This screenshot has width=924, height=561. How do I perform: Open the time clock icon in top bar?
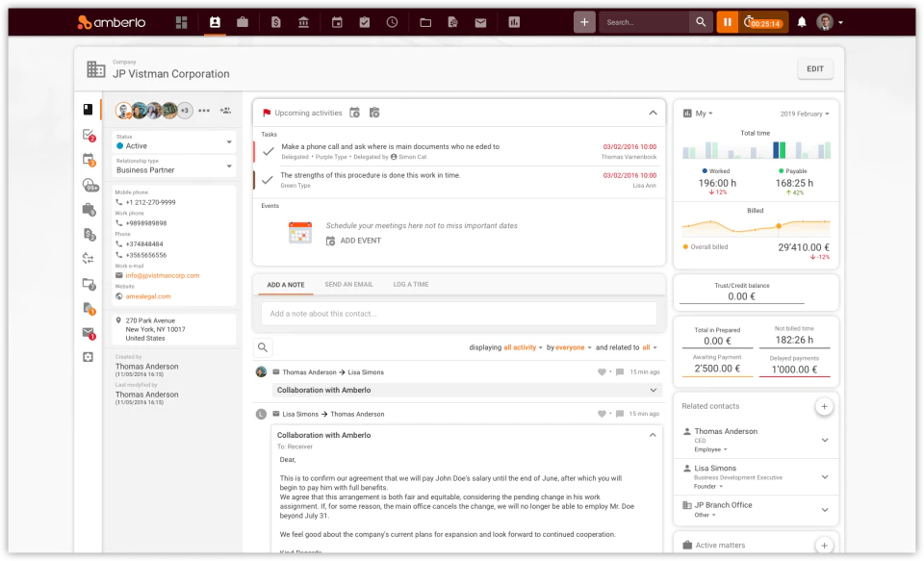(393, 22)
